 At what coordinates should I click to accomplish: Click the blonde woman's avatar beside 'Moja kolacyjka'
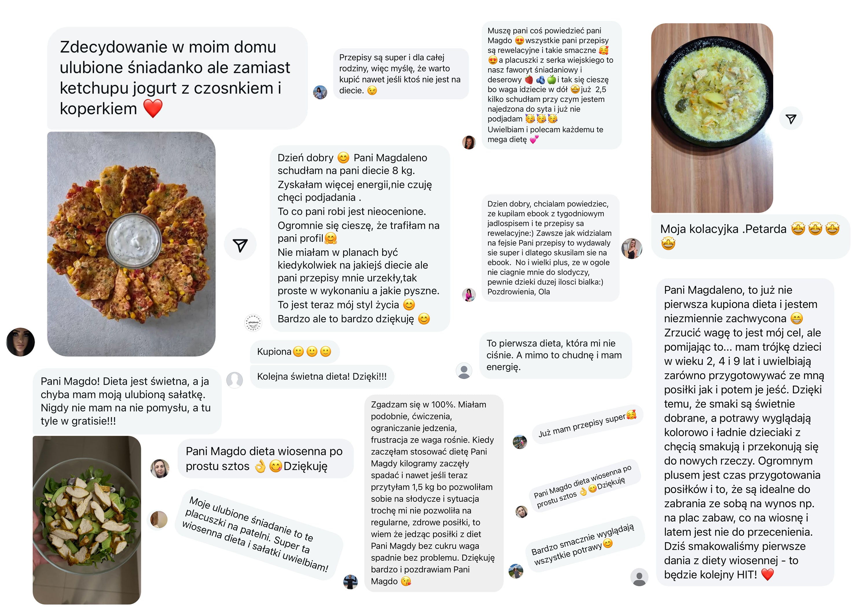(632, 249)
